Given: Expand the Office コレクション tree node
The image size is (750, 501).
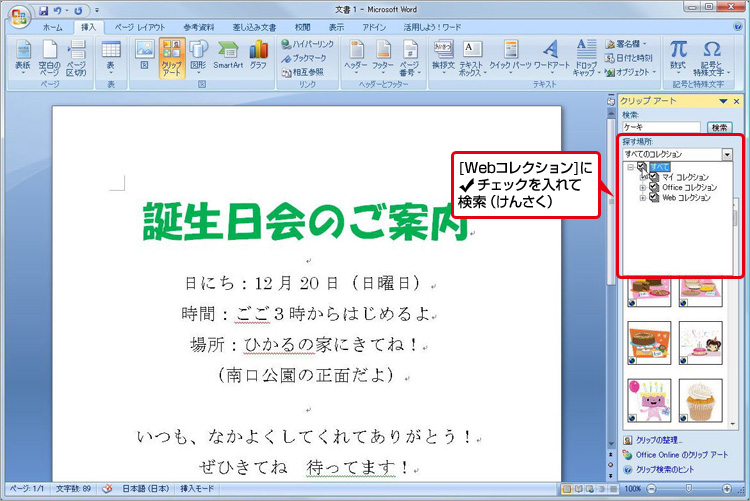Looking at the screenshot, I should [x=643, y=188].
